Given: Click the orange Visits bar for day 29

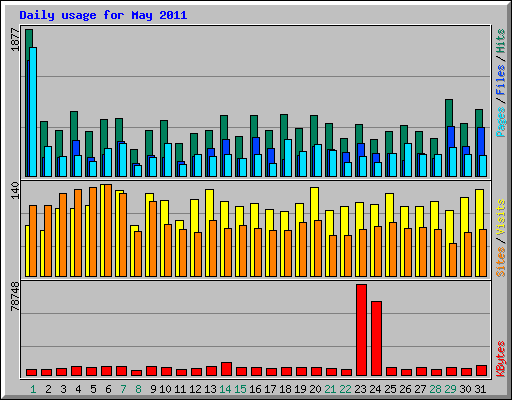Looking at the screenshot, I should pyautogui.click(x=453, y=260).
